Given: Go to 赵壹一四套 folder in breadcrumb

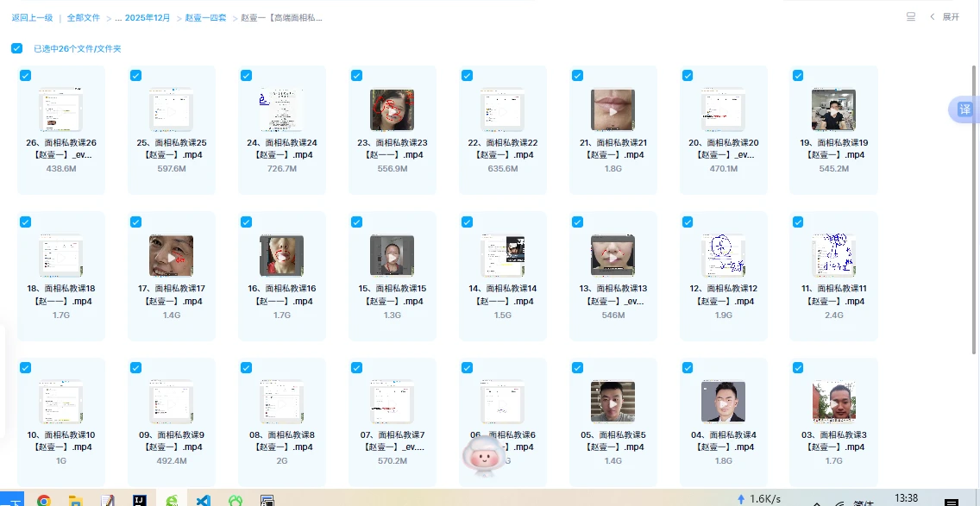Looking at the screenshot, I should click(x=205, y=17).
